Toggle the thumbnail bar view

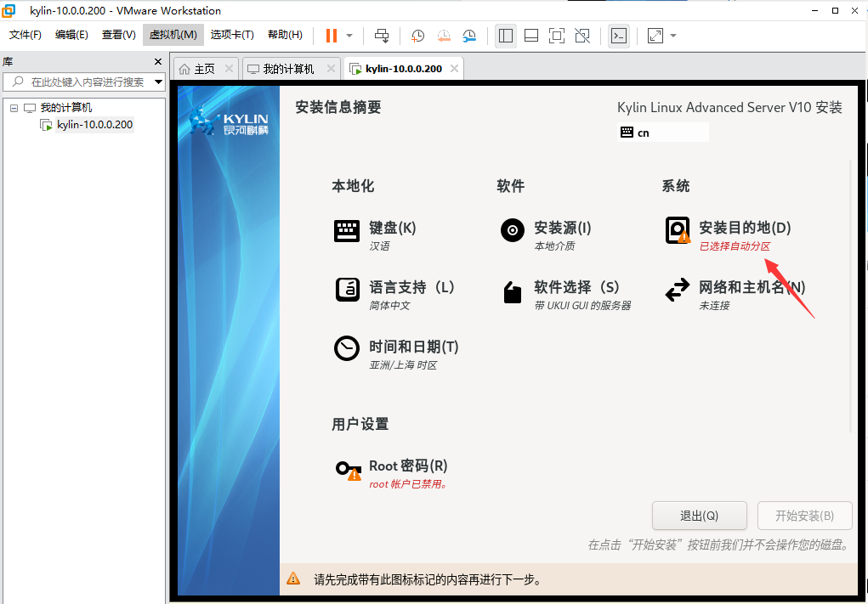(531, 36)
